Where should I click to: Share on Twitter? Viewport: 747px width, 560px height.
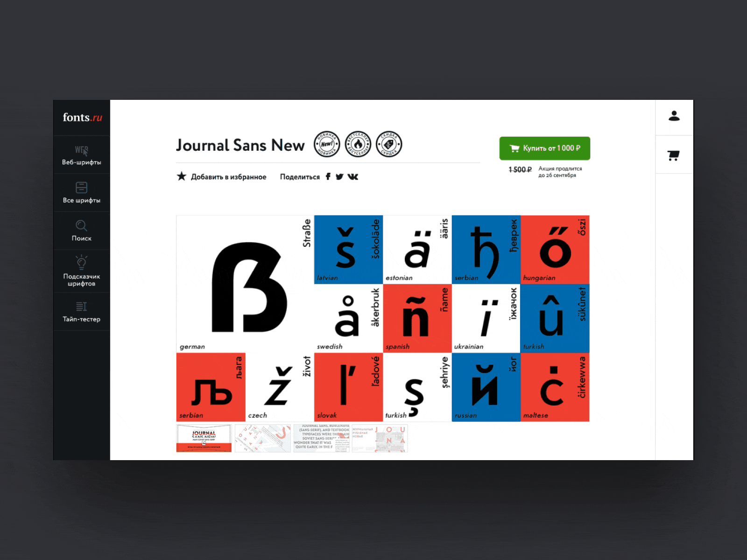pyautogui.click(x=339, y=176)
